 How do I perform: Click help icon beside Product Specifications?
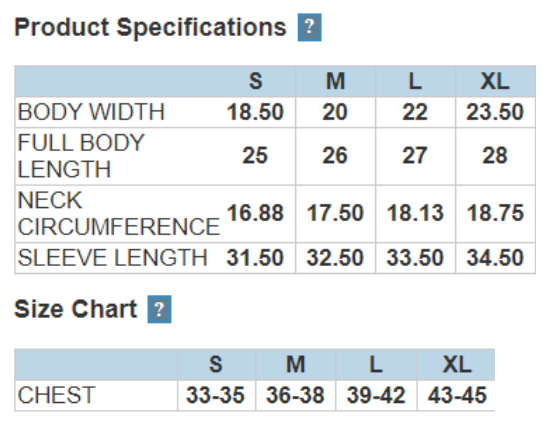click(x=309, y=28)
